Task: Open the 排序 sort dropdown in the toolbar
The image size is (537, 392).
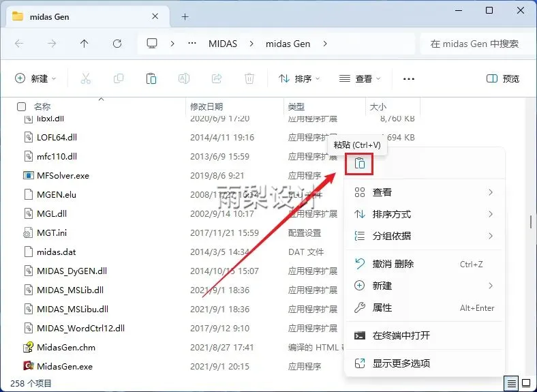Action: (299, 79)
